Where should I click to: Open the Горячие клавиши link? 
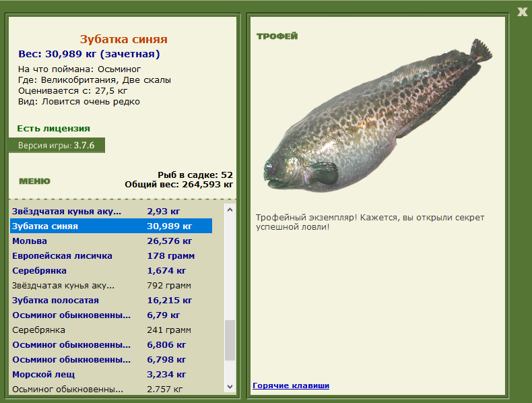tap(291, 385)
